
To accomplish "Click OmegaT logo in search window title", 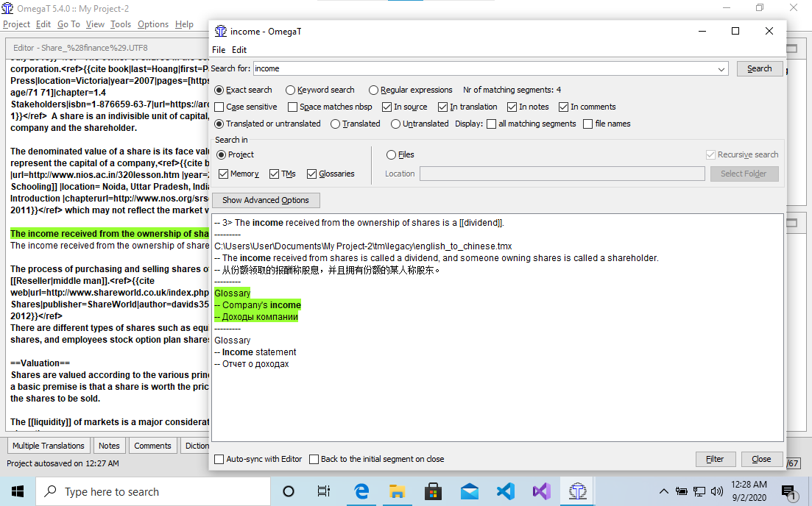I will point(221,31).
